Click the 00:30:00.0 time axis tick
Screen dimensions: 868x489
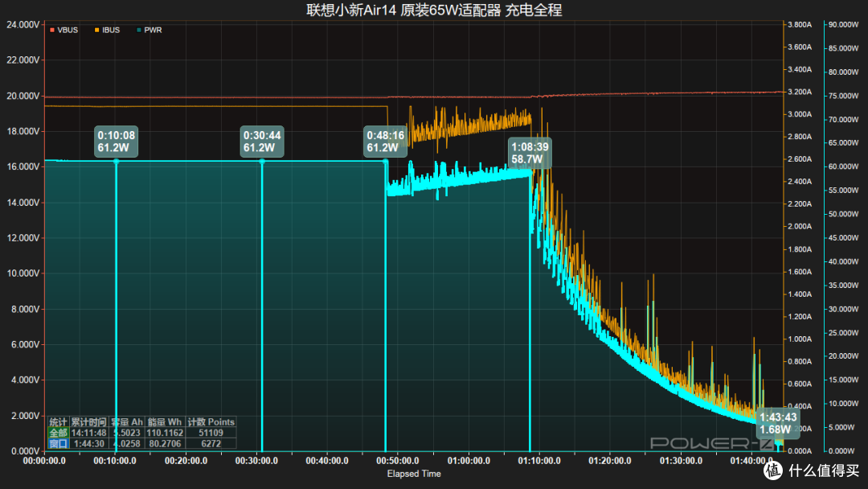click(x=256, y=461)
